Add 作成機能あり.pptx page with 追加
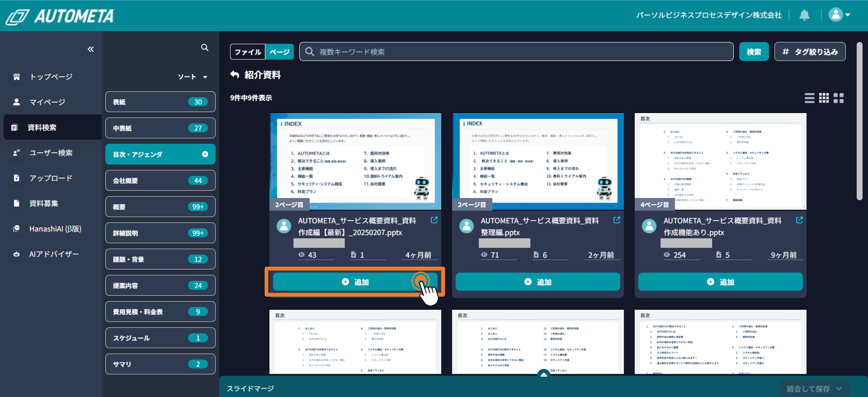This screenshot has width=868, height=397. (x=720, y=282)
